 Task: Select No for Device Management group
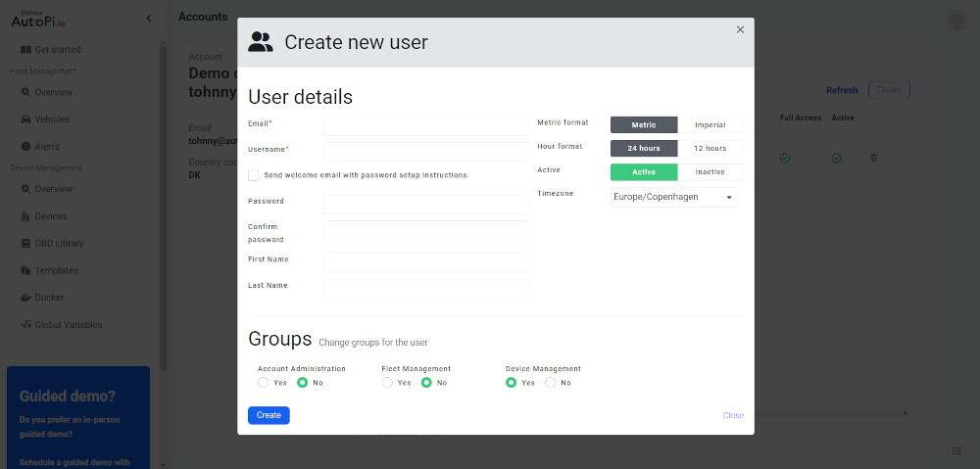[x=551, y=383]
